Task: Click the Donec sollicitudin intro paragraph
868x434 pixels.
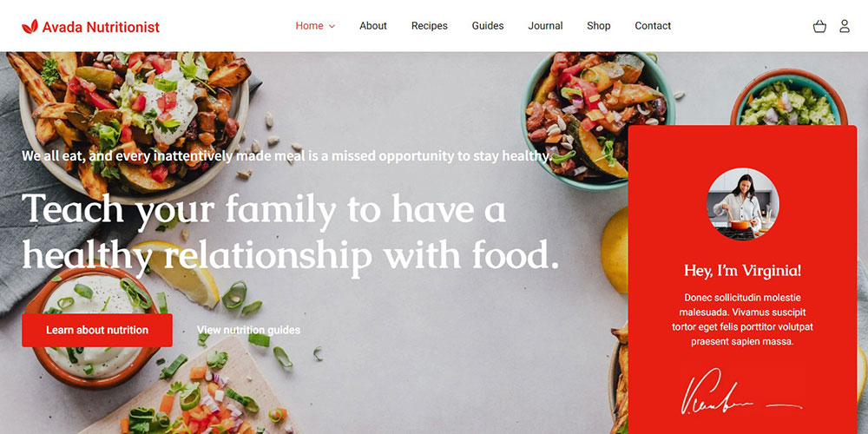Action: (x=742, y=319)
